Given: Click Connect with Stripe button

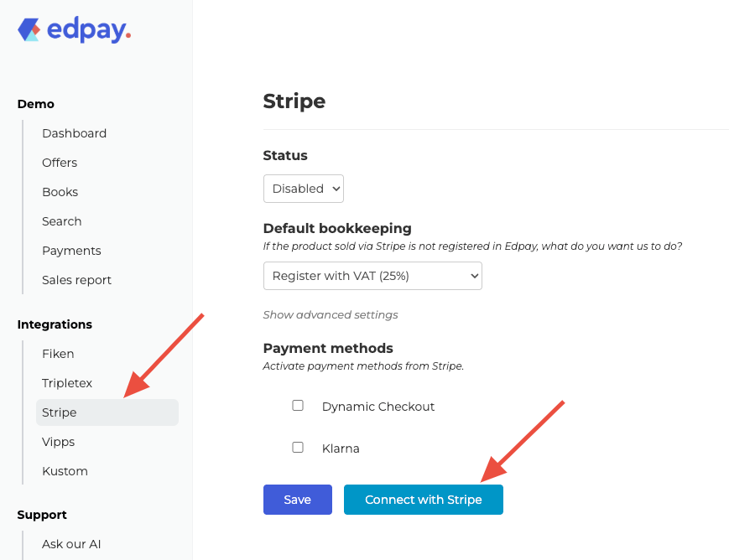Looking at the screenshot, I should coord(423,500).
